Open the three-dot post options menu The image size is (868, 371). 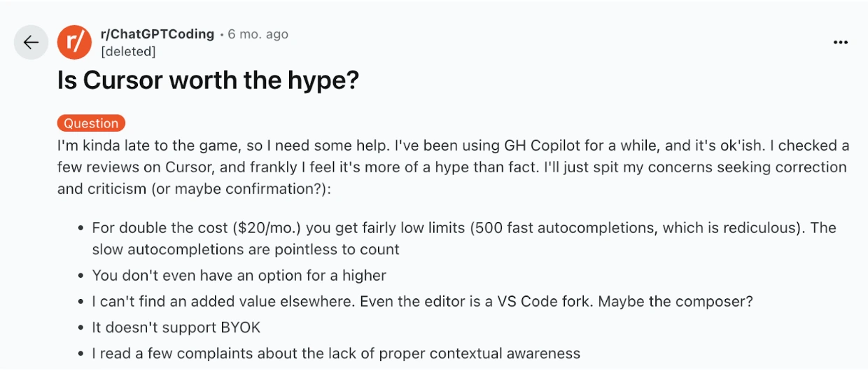(x=840, y=43)
